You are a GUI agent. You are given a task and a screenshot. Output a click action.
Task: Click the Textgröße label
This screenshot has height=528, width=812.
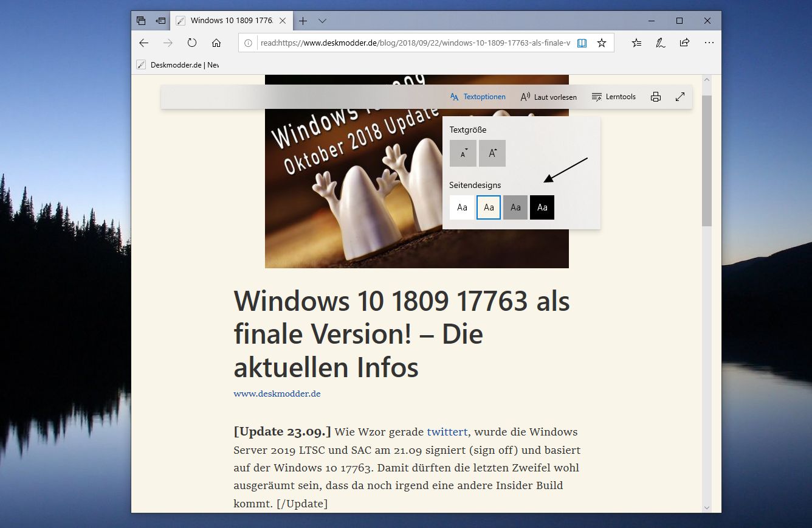(x=468, y=130)
